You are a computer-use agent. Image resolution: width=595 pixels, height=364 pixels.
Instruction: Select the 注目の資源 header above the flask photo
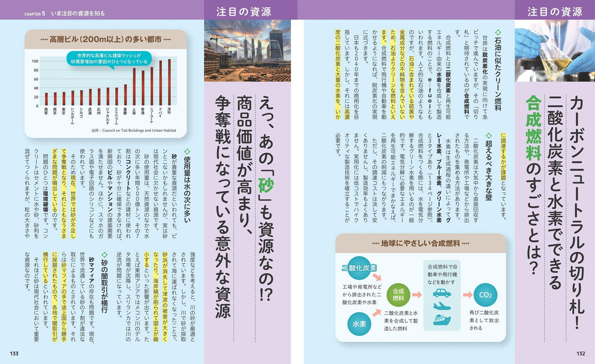click(x=555, y=12)
